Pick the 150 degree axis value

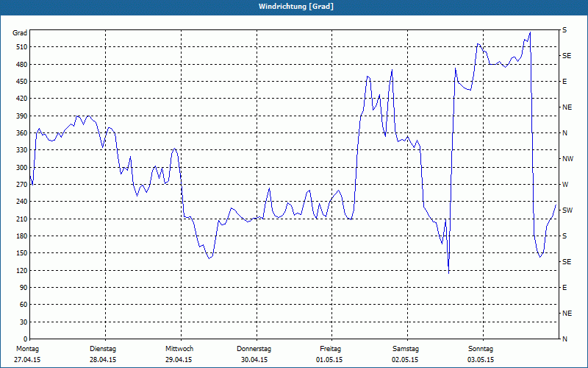pos(22,253)
